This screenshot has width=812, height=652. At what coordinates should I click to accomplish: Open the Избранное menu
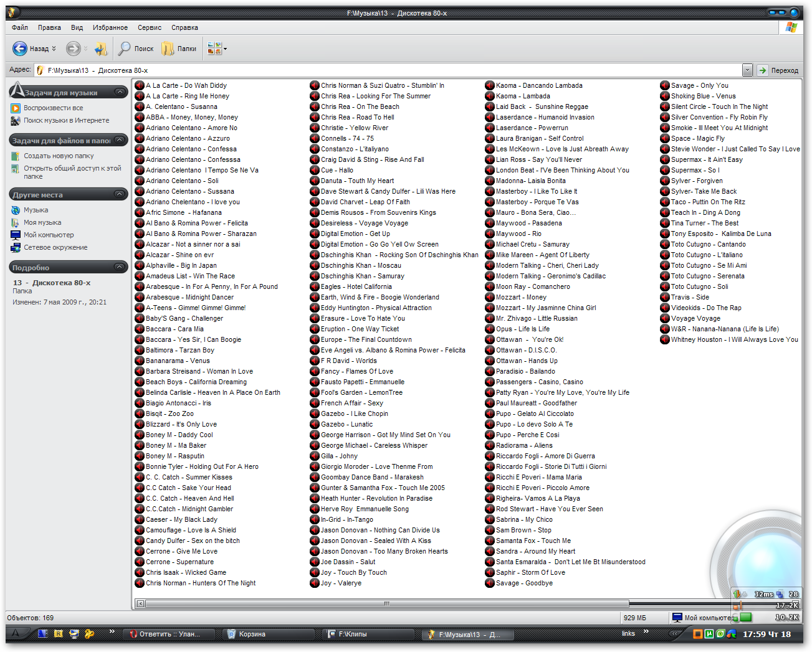click(x=110, y=27)
